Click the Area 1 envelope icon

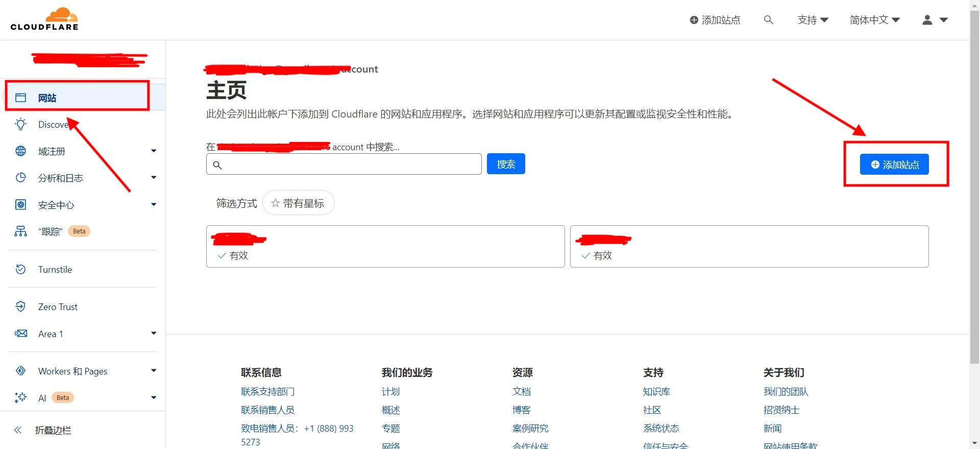(x=21, y=334)
